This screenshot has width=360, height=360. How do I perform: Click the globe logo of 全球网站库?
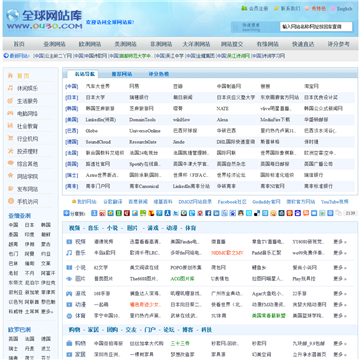(x=13, y=15)
